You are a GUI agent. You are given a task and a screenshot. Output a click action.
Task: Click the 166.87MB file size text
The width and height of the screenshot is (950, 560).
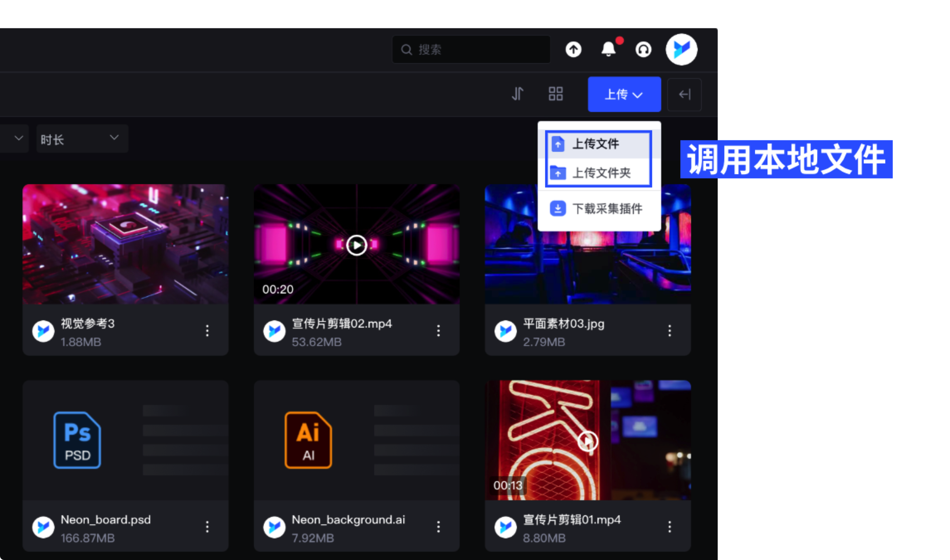(88, 538)
